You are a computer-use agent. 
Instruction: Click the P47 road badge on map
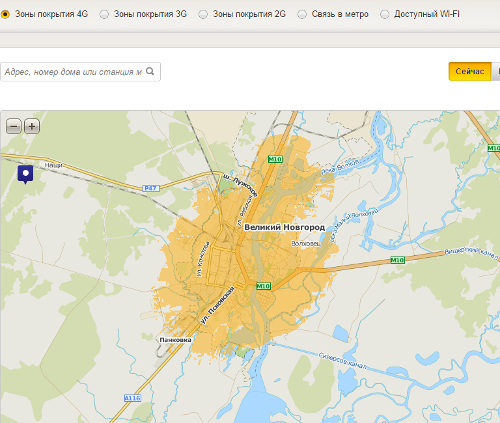pos(151,188)
